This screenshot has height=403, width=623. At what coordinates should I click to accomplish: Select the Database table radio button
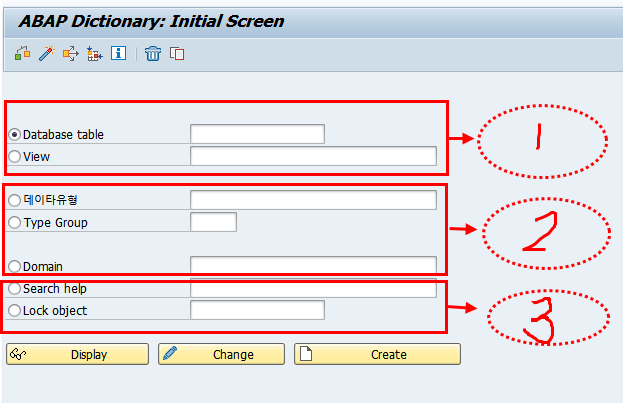coord(14,135)
